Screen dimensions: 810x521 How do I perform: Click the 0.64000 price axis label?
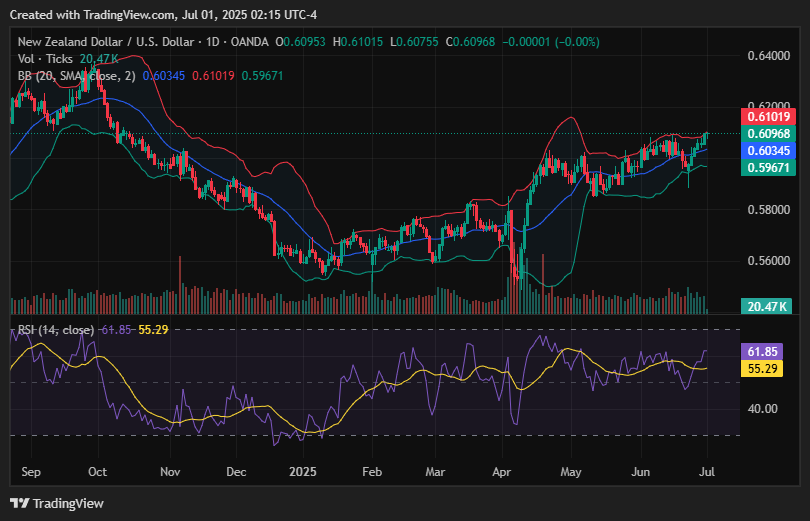(x=769, y=56)
